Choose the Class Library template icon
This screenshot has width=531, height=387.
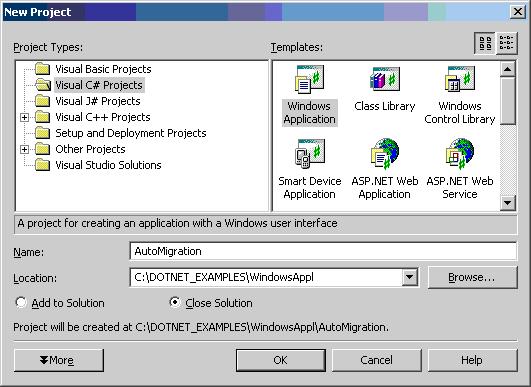pyautogui.click(x=385, y=79)
